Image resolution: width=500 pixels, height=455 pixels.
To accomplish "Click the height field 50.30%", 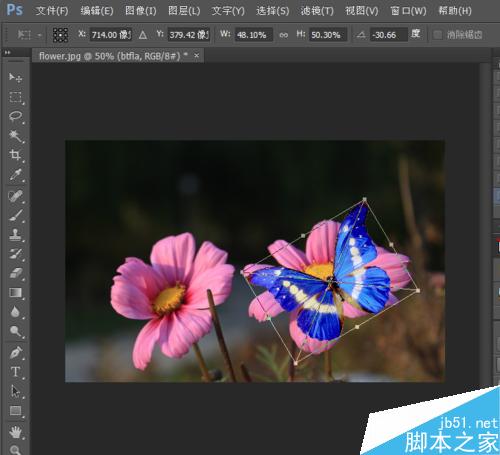I will pyautogui.click(x=328, y=35).
